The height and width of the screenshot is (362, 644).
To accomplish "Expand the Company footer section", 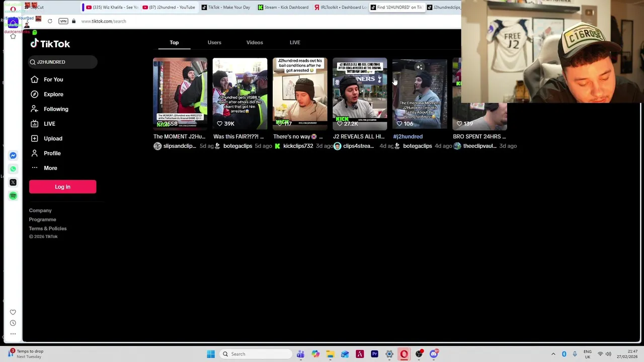I will pyautogui.click(x=40, y=210).
